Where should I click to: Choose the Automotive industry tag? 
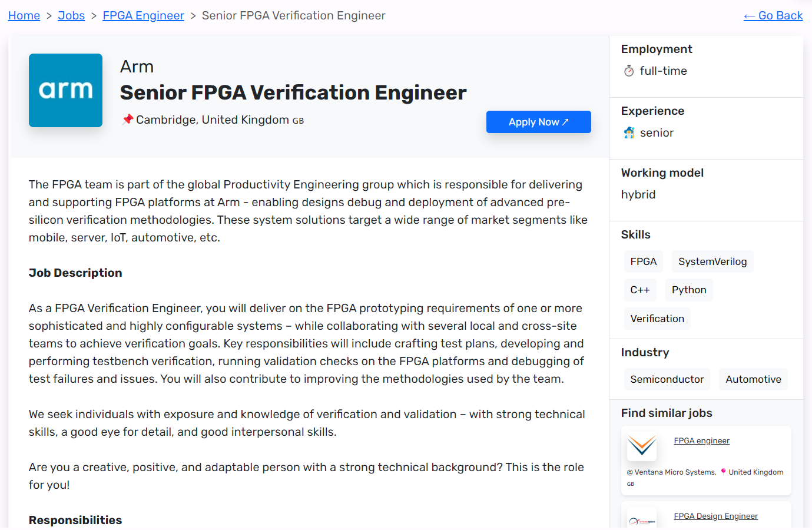coord(753,379)
